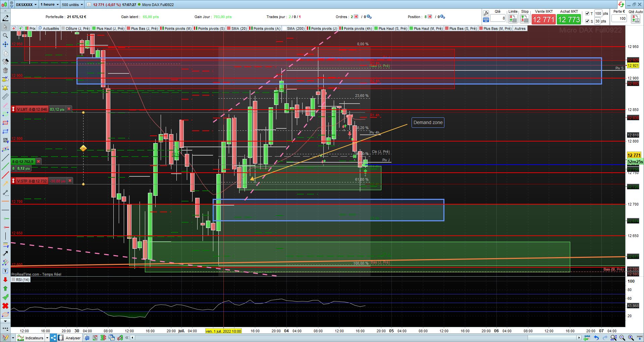Select the crosshair move tool
The height and width of the screenshot is (342, 644).
5,44
